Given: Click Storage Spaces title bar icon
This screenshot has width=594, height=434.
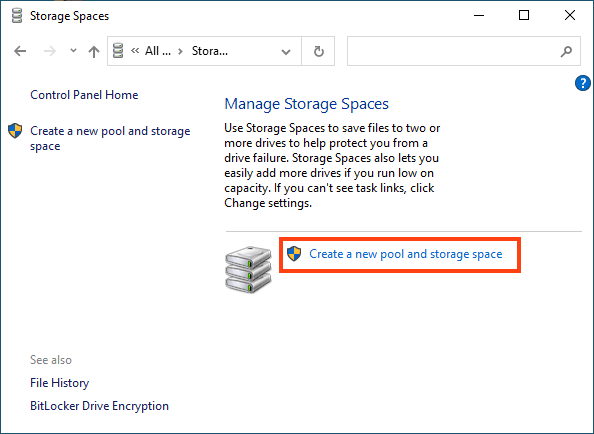Looking at the screenshot, I should [17, 16].
